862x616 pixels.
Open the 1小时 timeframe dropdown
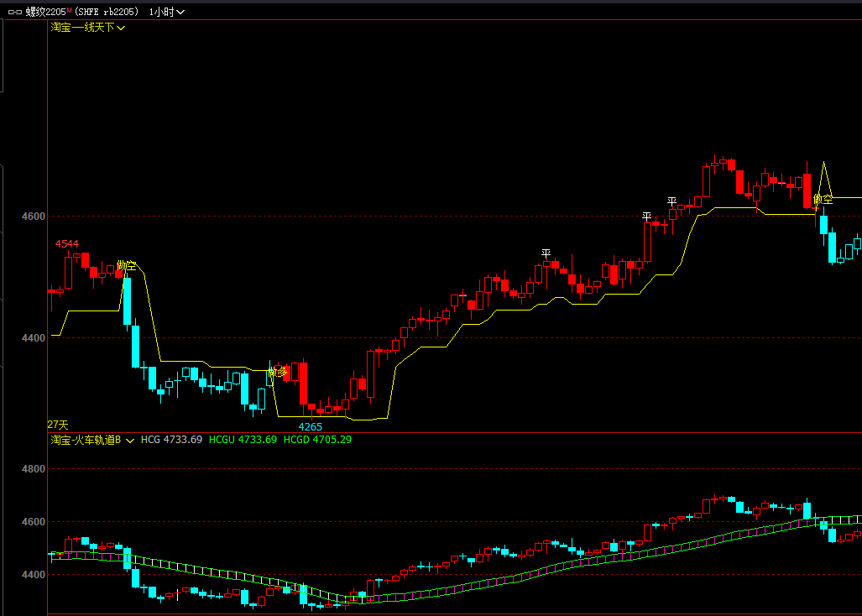click(x=166, y=12)
